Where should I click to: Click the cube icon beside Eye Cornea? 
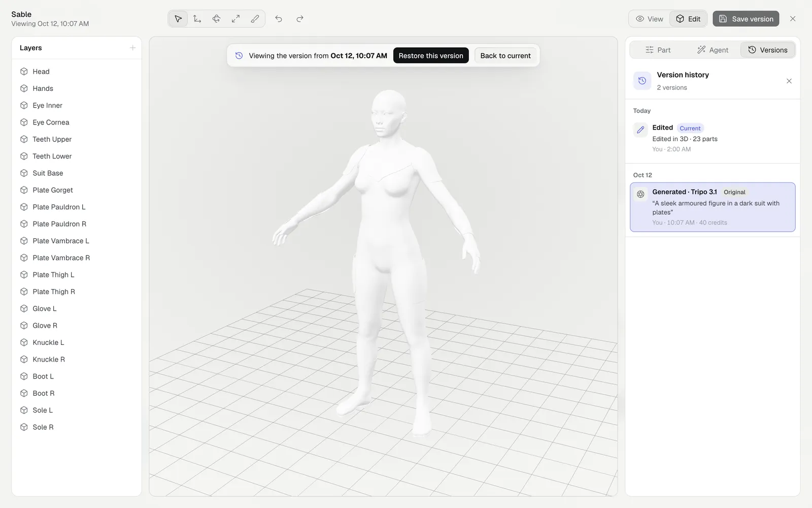pyautogui.click(x=24, y=122)
